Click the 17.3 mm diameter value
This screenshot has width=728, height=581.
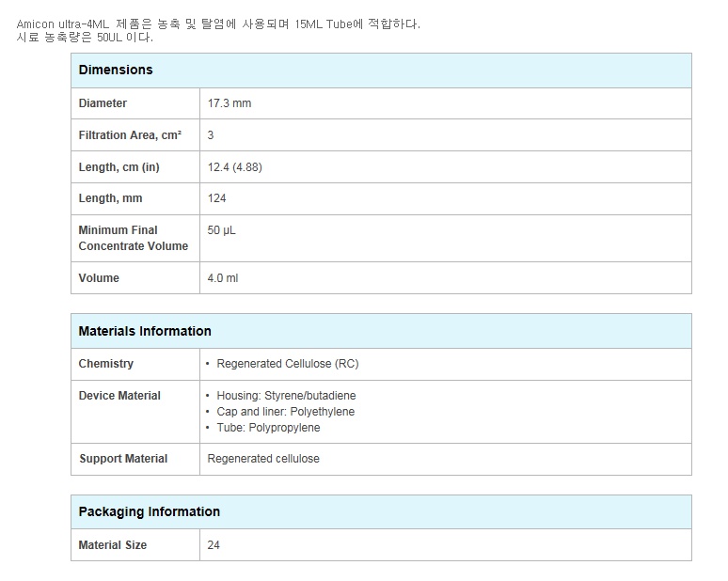tap(229, 103)
